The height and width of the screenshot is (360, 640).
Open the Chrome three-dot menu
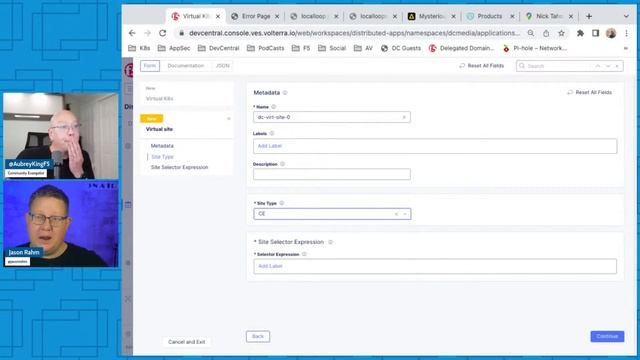tap(627, 33)
